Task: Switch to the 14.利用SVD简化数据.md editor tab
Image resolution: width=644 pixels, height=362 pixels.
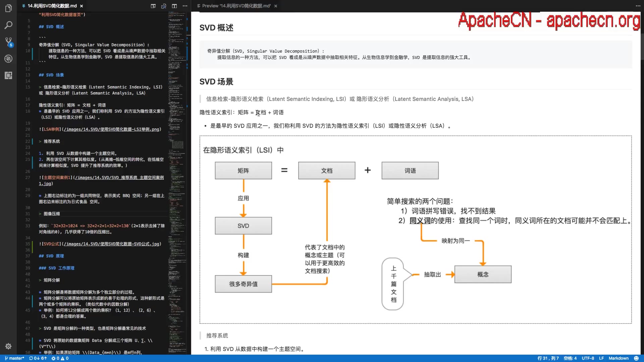Action: point(52,6)
